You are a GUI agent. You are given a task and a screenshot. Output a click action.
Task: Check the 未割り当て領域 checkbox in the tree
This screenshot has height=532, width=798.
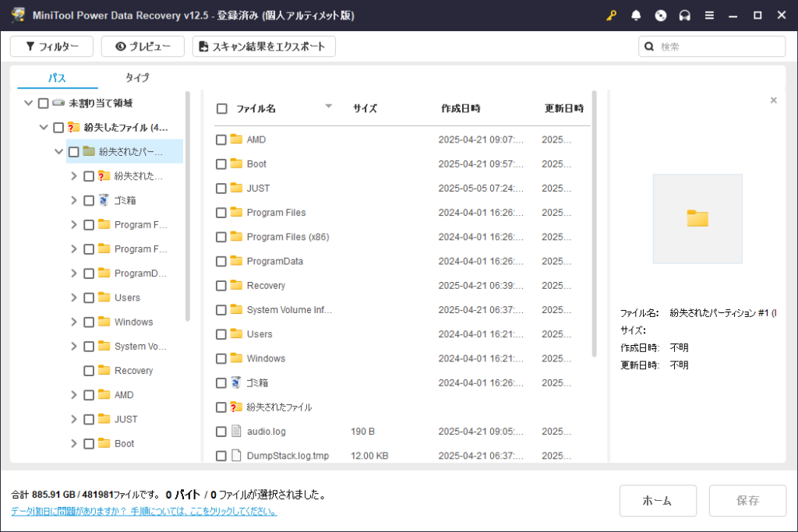tap(44, 104)
